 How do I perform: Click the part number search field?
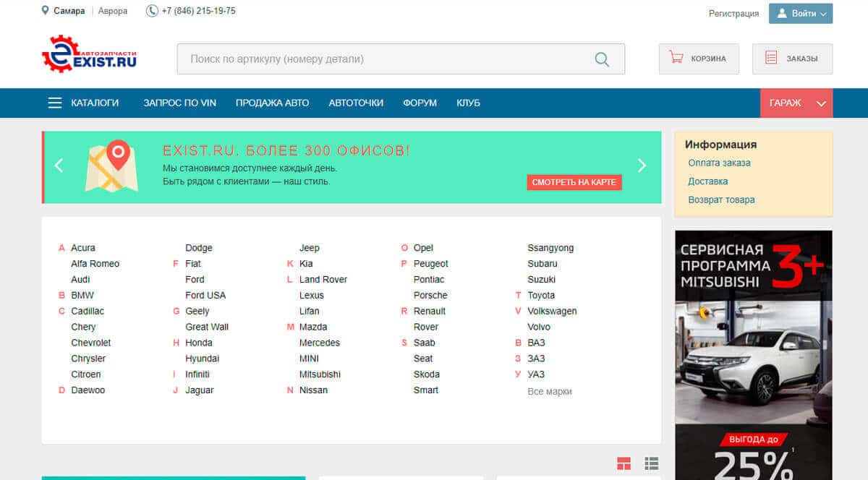383,59
